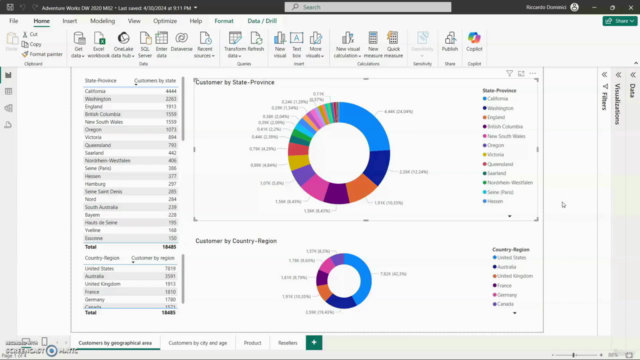This screenshot has width=640, height=360.
Task: Open Copilot from the ribbon
Action: [x=474, y=42]
